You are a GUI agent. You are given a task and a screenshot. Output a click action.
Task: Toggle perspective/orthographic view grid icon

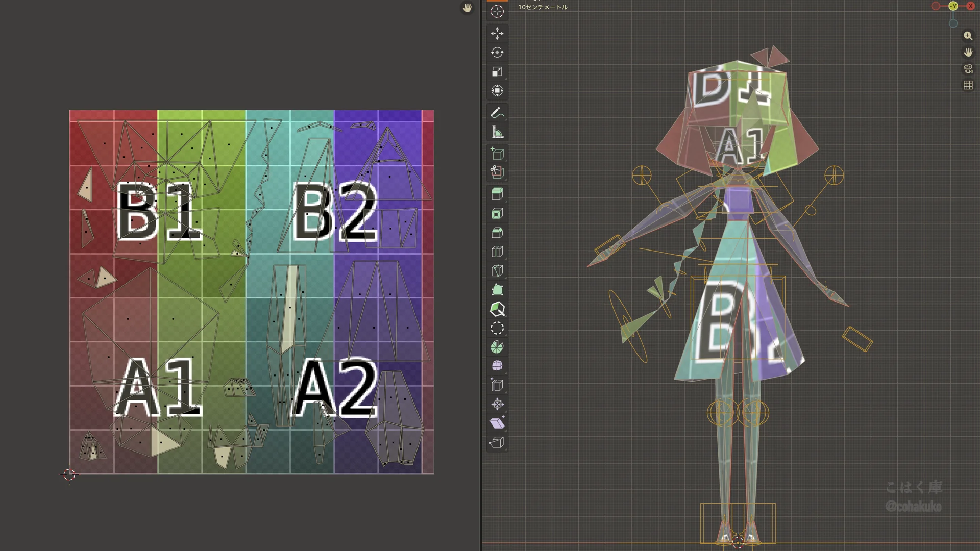click(x=968, y=85)
